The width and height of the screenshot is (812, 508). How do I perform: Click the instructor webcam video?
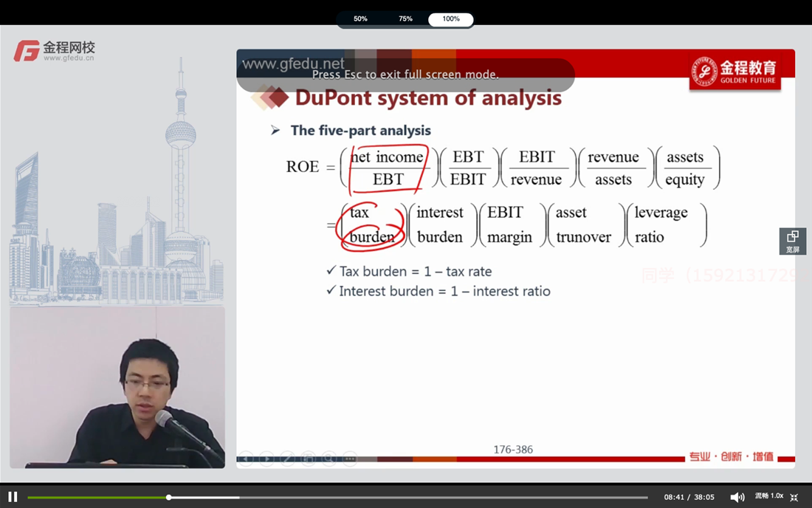(117, 388)
